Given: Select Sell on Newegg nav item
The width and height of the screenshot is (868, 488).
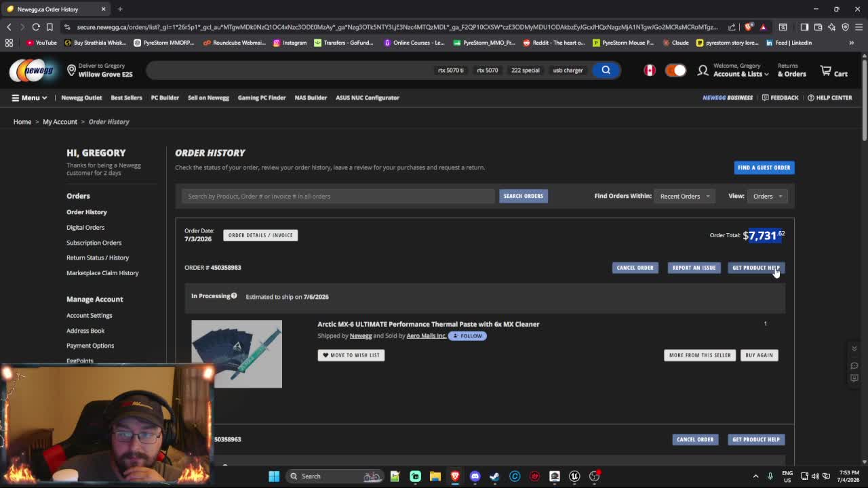Looking at the screenshot, I should click(208, 98).
